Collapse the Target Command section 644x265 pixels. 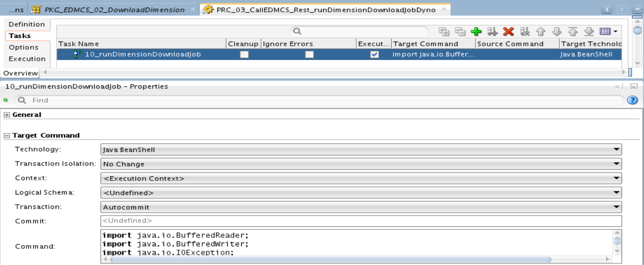(x=6, y=135)
